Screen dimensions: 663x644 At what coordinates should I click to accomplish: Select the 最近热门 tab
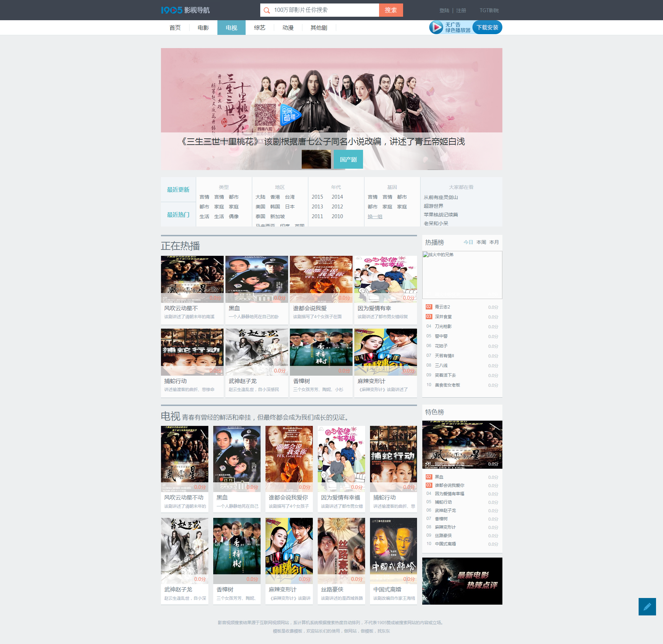coord(178,215)
